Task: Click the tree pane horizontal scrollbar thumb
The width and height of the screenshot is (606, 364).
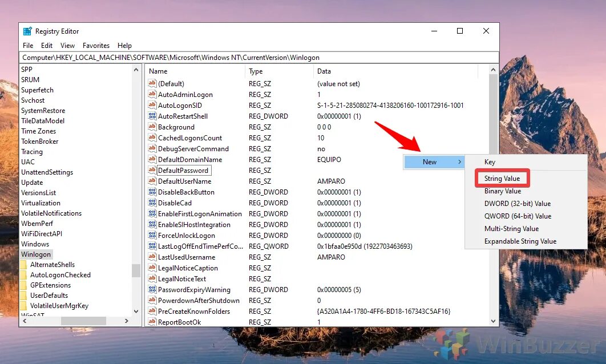Action: coord(83,321)
